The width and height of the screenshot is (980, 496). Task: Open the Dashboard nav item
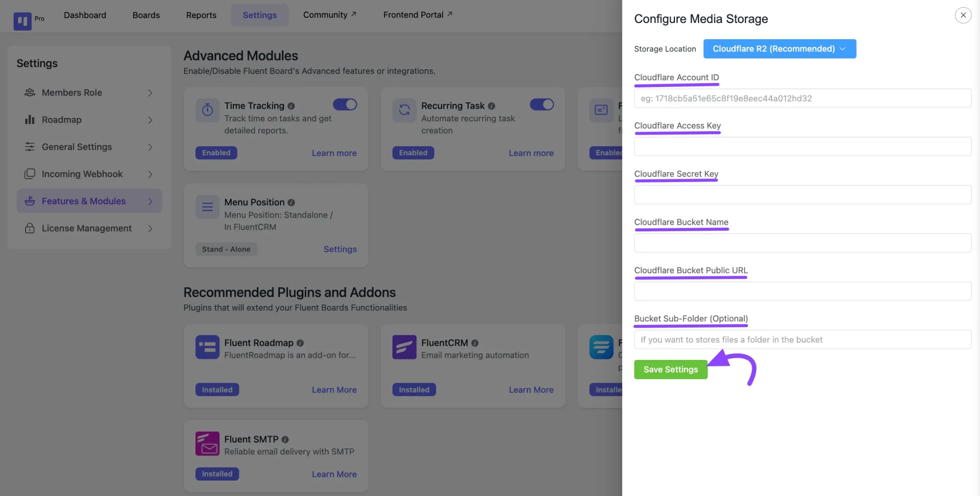(85, 15)
